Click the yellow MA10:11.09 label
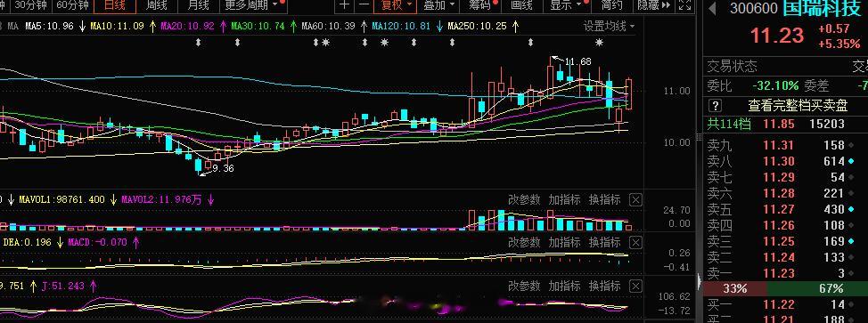Screen dimensions: 868x323 [x=118, y=26]
